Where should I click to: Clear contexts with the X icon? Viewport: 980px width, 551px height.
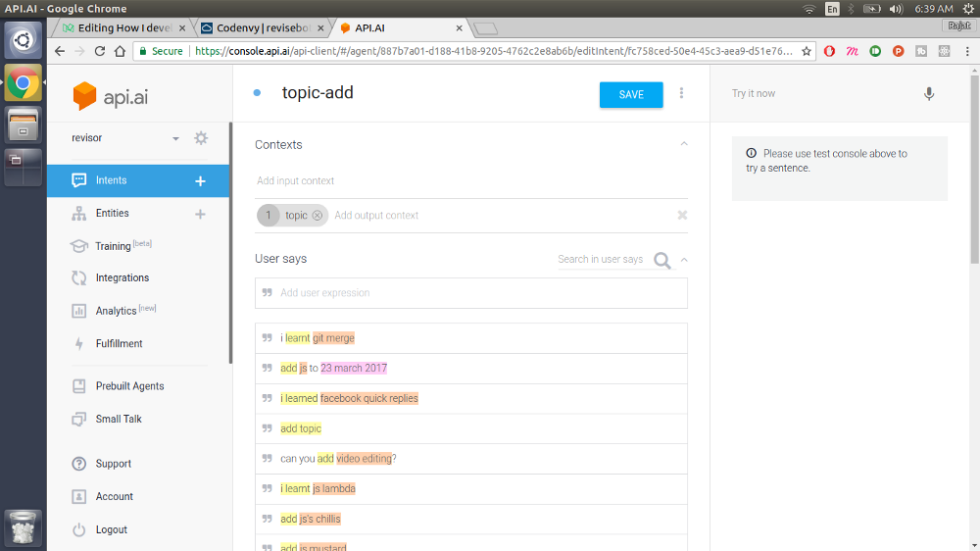point(682,216)
